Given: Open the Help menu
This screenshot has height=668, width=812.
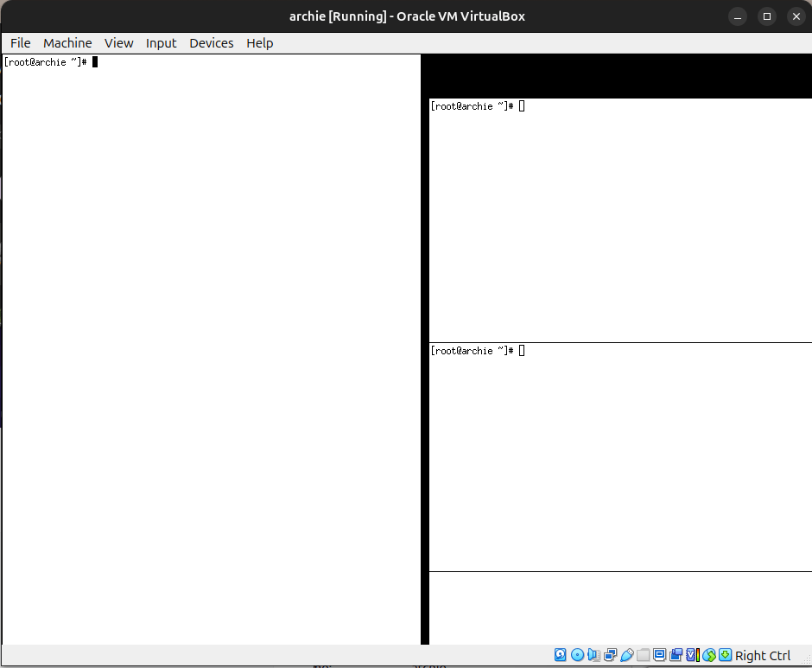Looking at the screenshot, I should 259,43.
